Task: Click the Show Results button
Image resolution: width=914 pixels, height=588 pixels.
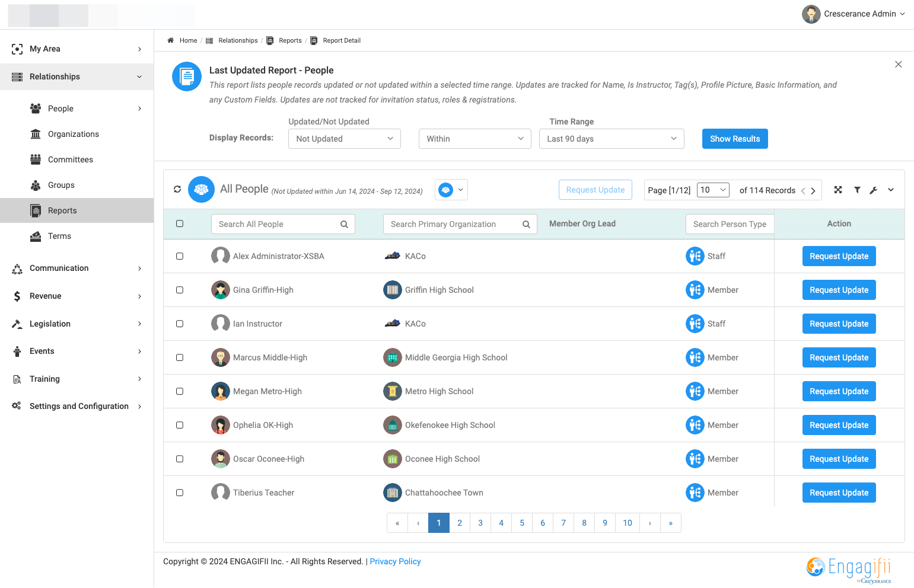Action: (x=735, y=139)
